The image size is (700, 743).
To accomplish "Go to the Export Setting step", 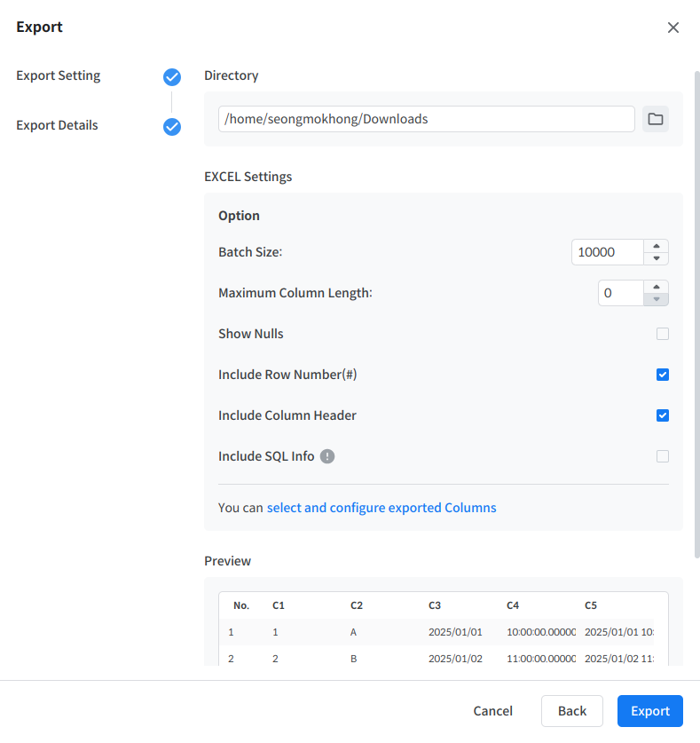I will pyautogui.click(x=59, y=75).
